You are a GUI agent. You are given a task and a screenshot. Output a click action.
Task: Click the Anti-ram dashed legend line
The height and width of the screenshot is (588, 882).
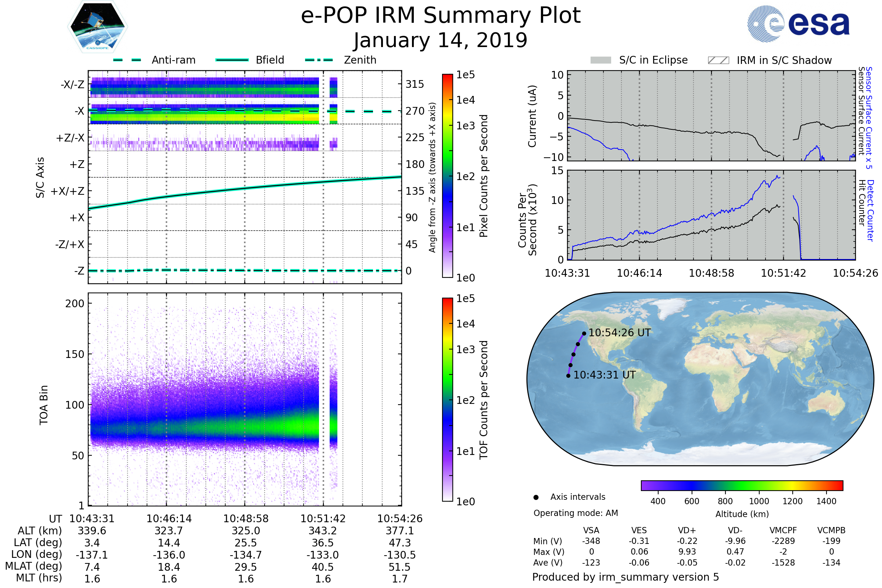[127, 60]
